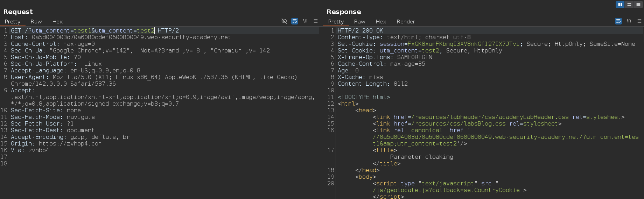The image size is (644, 199).
Task: Click the Origin header in request
Action: [x=56, y=144]
